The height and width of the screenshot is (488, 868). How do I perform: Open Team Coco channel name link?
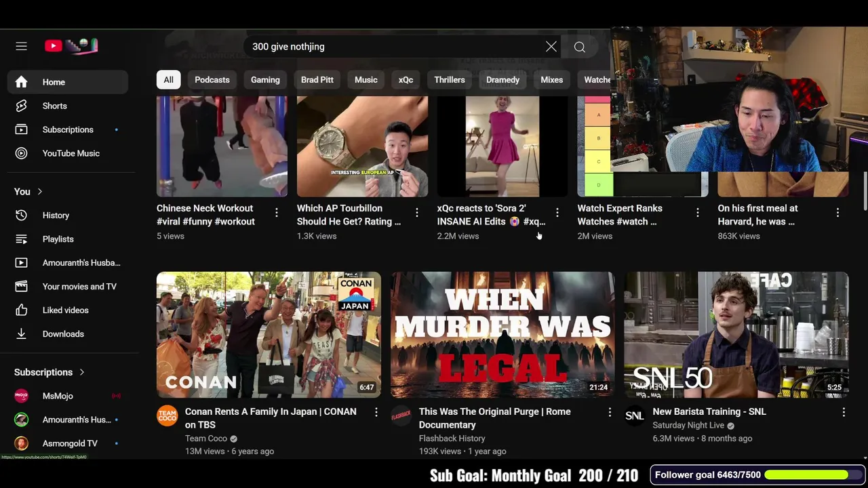click(206, 439)
